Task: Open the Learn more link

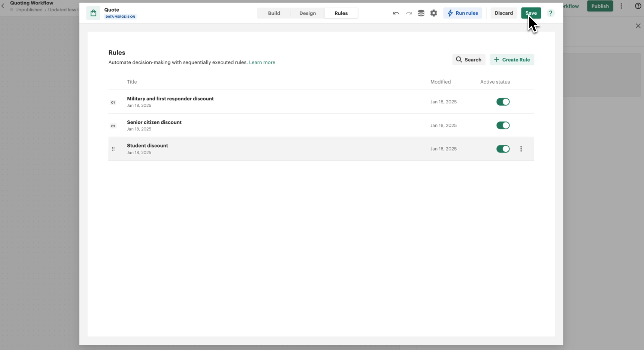Action: [262, 62]
